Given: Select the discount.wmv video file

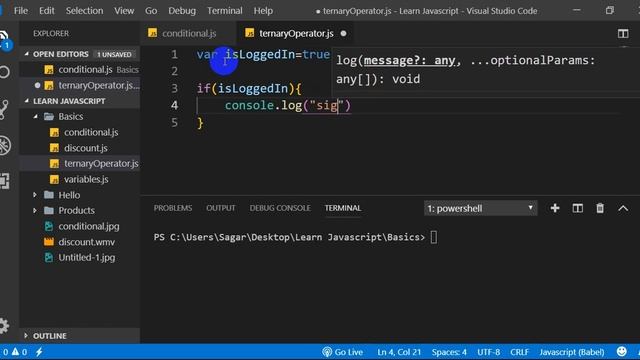Looking at the screenshot, I should (x=86, y=242).
